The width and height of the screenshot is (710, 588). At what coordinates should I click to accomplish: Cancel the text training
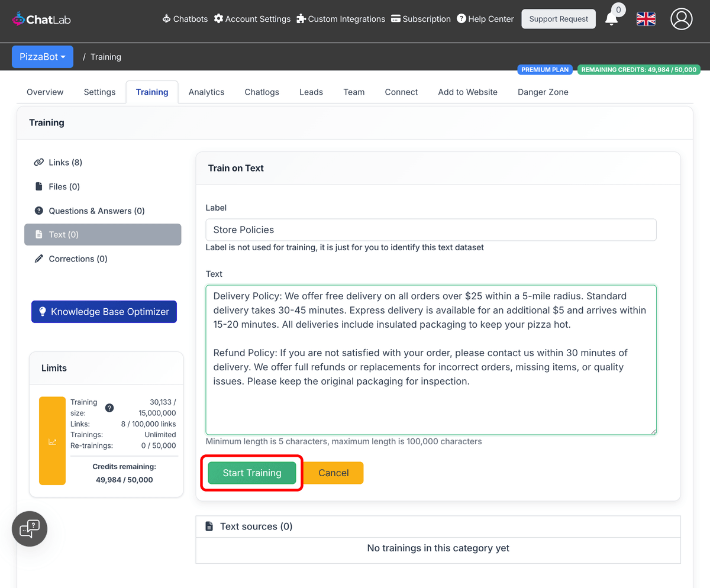[333, 473]
